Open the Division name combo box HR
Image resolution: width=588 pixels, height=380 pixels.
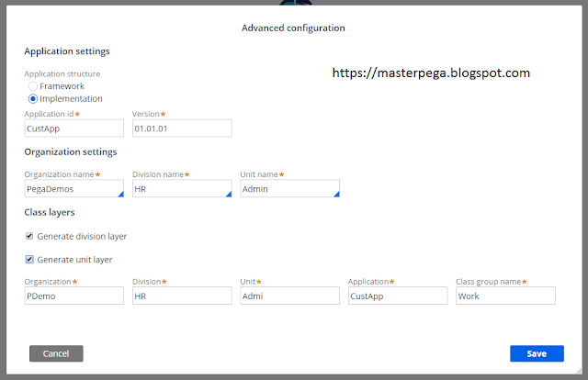182,188
